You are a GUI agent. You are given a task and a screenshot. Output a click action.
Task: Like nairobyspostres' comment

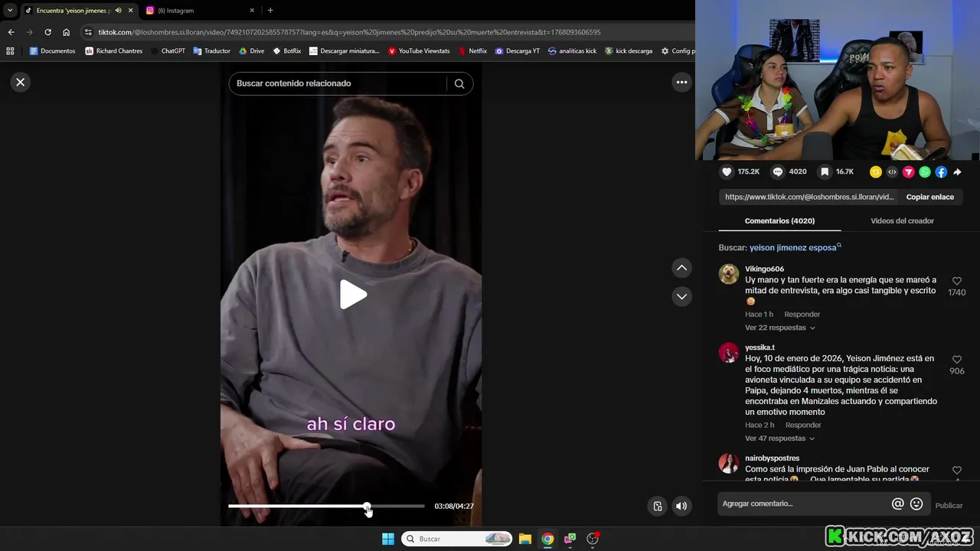click(x=956, y=471)
